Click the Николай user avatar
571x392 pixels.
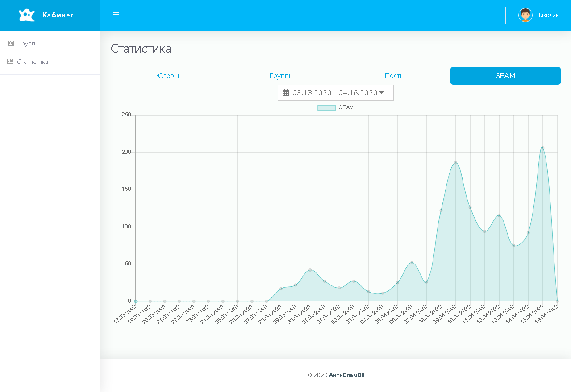tap(525, 15)
